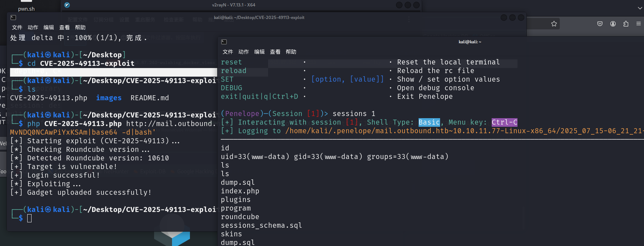Click the kali@kali: ~/Desktop/CVE-2025-49113-exploit window title
The height and width of the screenshot is (246, 644).
[x=259, y=17]
